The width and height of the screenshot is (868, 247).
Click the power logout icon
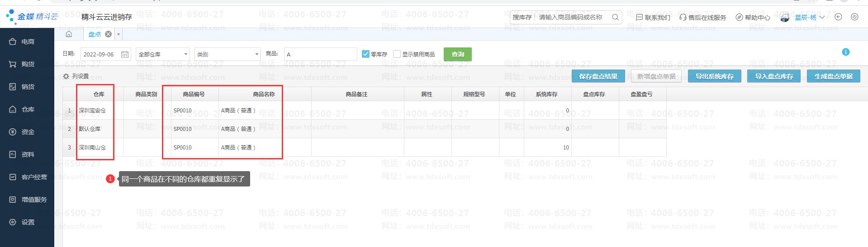coord(854,17)
